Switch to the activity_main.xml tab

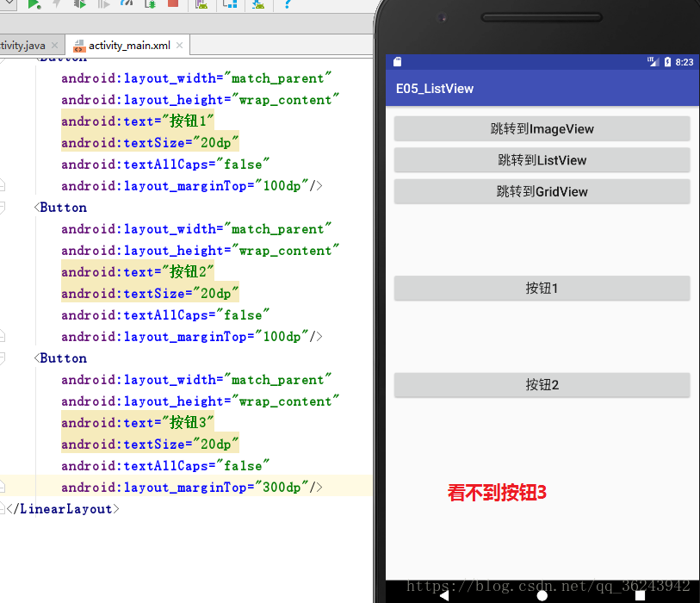click(x=129, y=45)
